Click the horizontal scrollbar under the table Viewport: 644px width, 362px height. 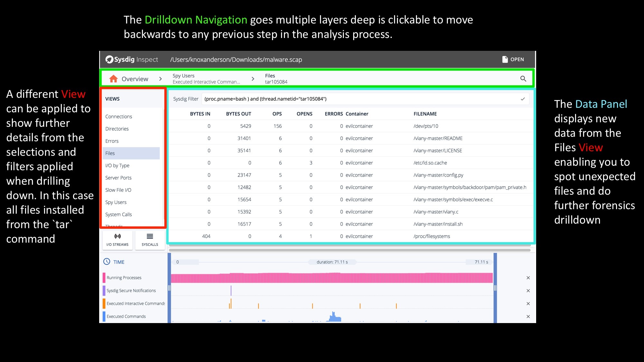tap(350, 250)
